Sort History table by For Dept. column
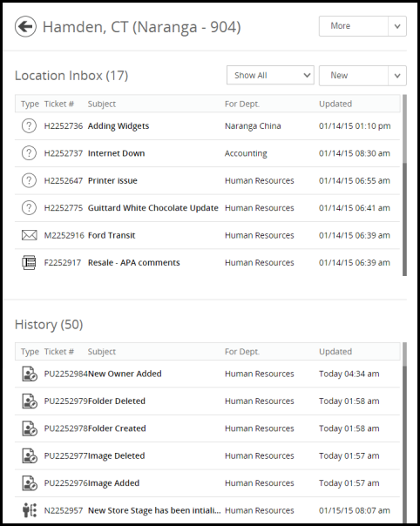 point(242,352)
